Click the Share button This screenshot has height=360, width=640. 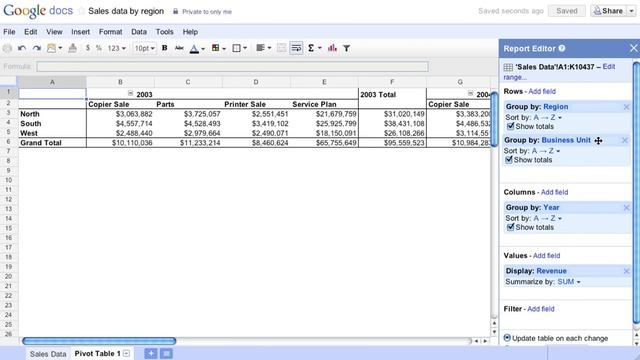point(608,11)
